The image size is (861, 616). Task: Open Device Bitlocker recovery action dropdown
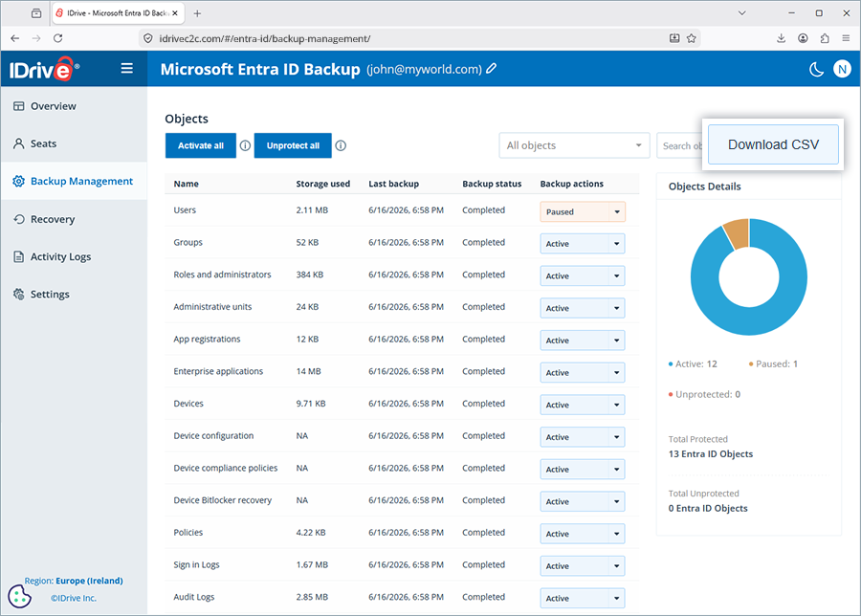(583, 502)
